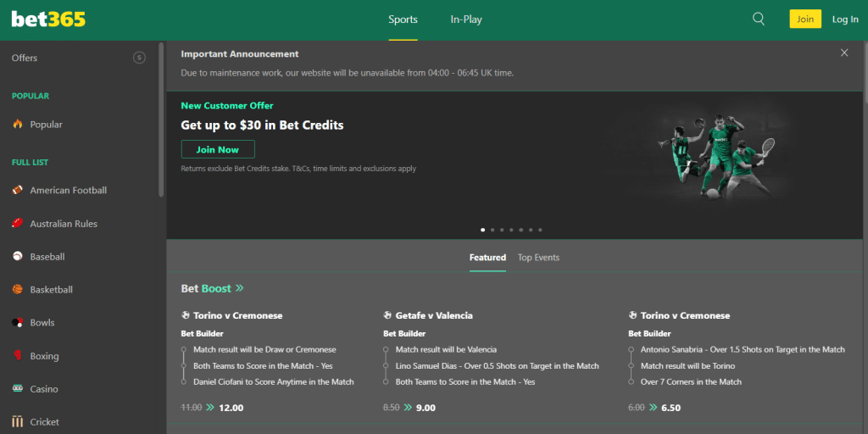
Task: Click 'Over 7 Corners in the Match'
Action: pyautogui.click(x=691, y=382)
